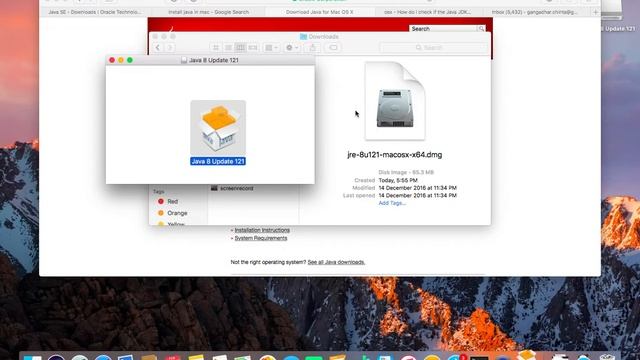Focus the Downloads window search field
Screen dimensions: 640x360
click(433, 48)
